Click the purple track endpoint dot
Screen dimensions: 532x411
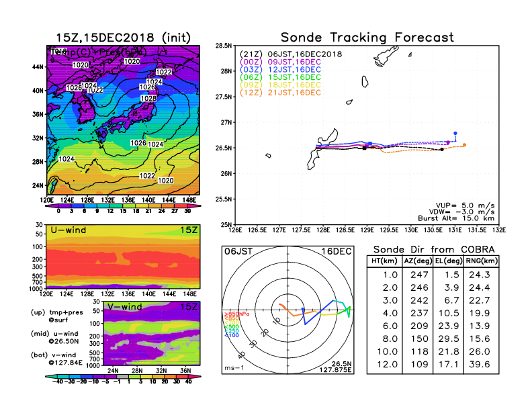click(448, 142)
